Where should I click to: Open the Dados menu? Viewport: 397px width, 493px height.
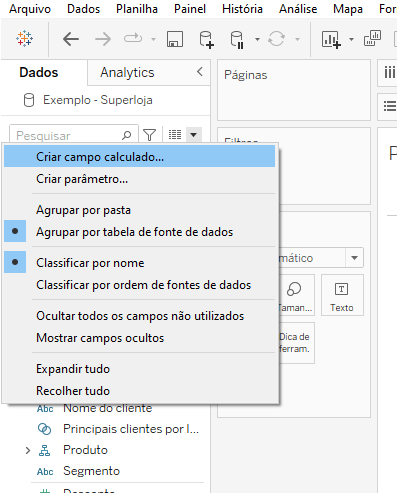click(x=83, y=9)
